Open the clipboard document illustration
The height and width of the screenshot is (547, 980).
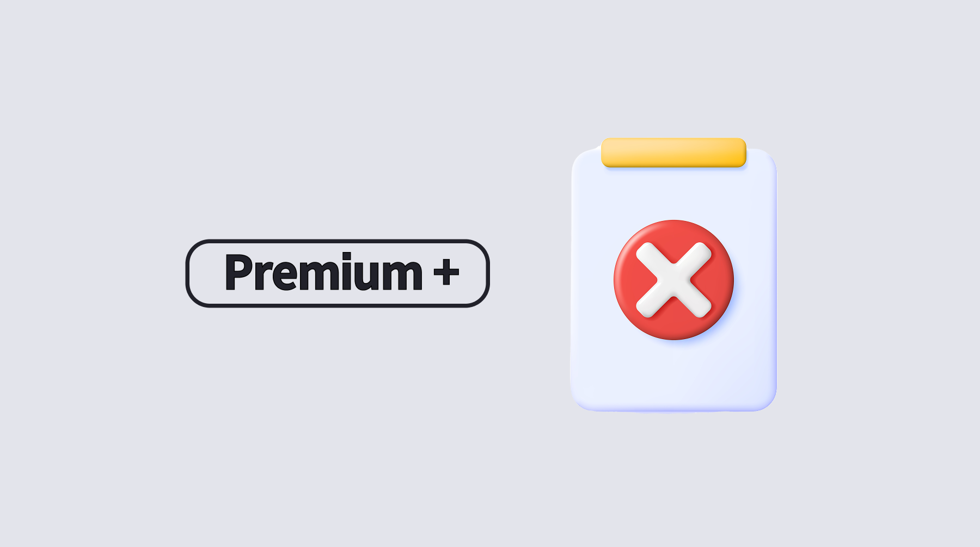673,275
